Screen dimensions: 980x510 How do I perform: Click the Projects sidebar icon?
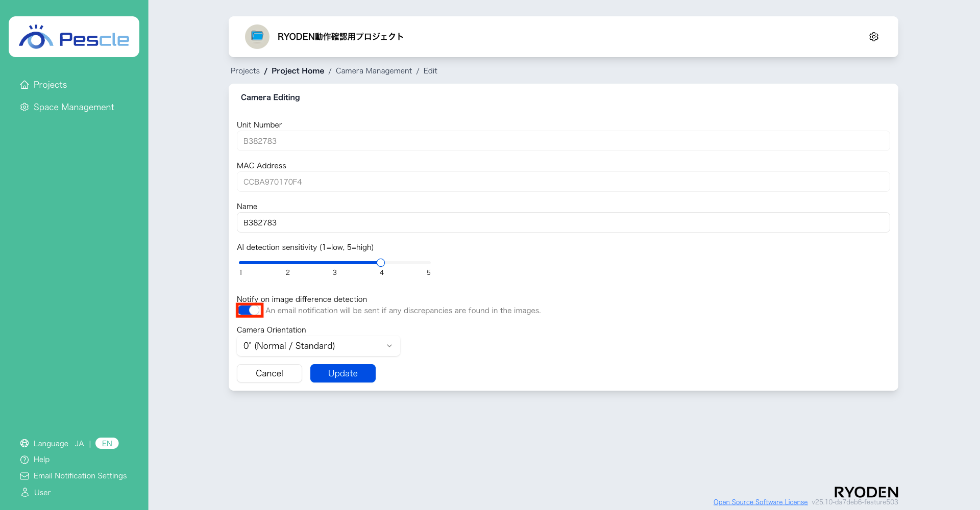[x=24, y=84]
